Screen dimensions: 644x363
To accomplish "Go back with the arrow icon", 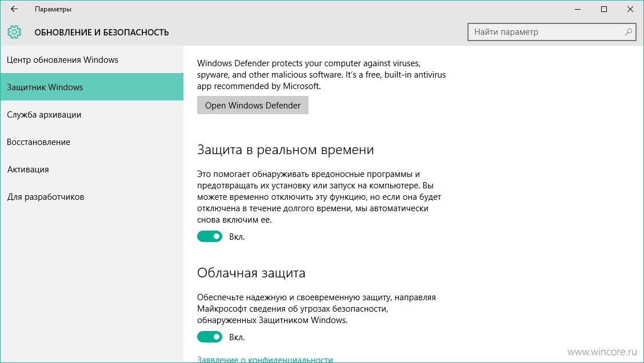I will pyautogui.click(x=14, y=9).
